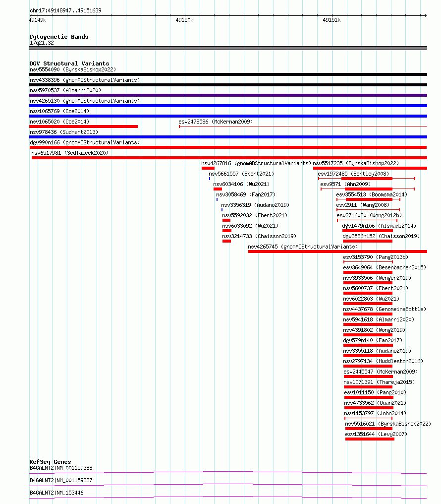Select esv9571 (Ahn2009) label

point(345,184)
